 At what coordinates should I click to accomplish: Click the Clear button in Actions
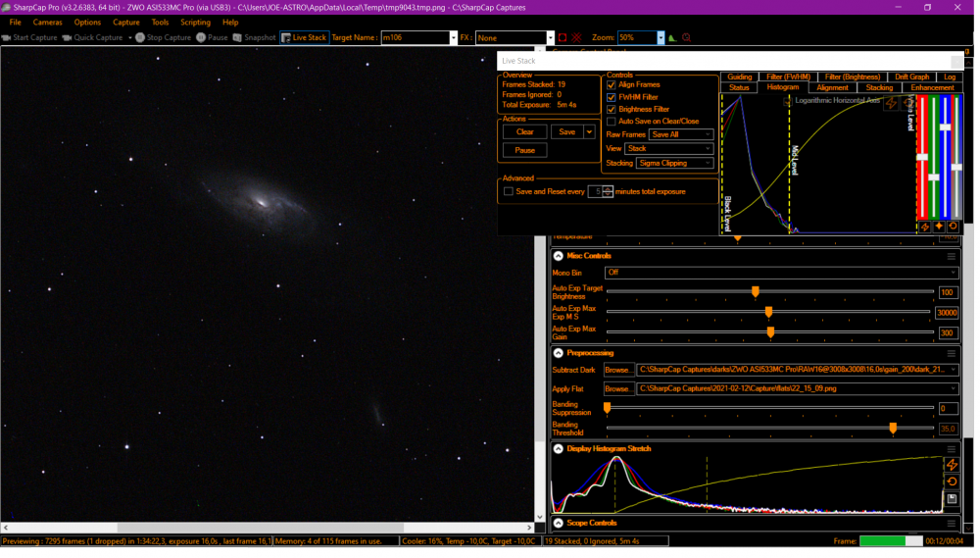525,132
